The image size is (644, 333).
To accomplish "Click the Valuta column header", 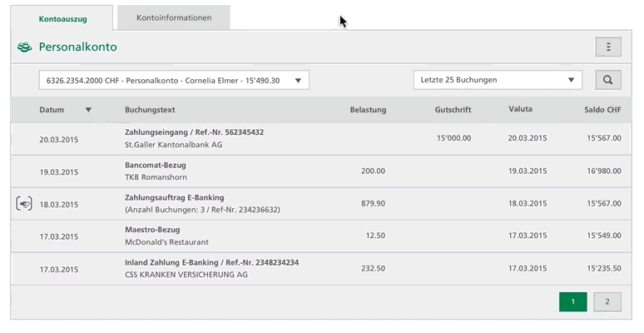I will 520,109.
